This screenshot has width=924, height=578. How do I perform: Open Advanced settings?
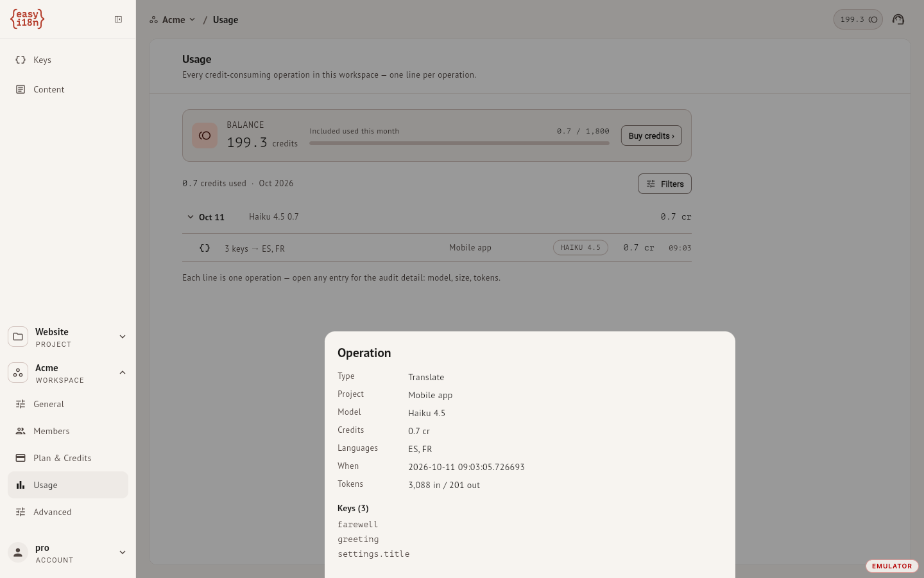[x=68, y=512]
